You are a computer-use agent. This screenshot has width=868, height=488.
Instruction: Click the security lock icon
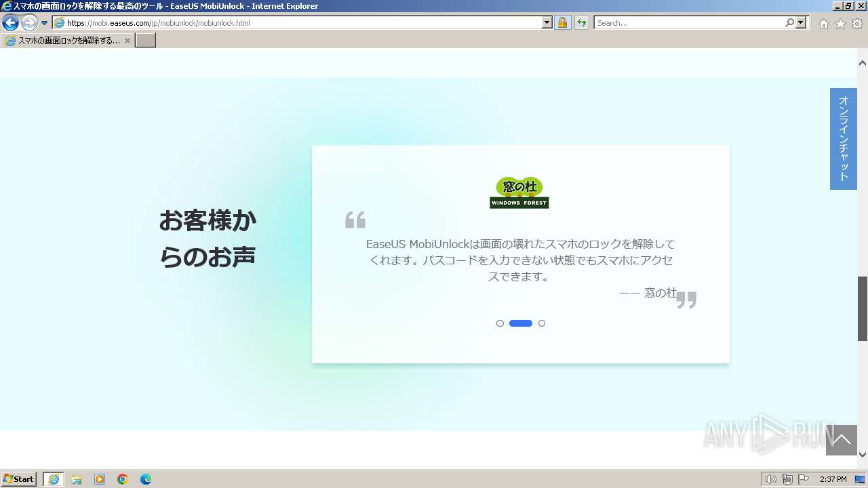[562, 22]
